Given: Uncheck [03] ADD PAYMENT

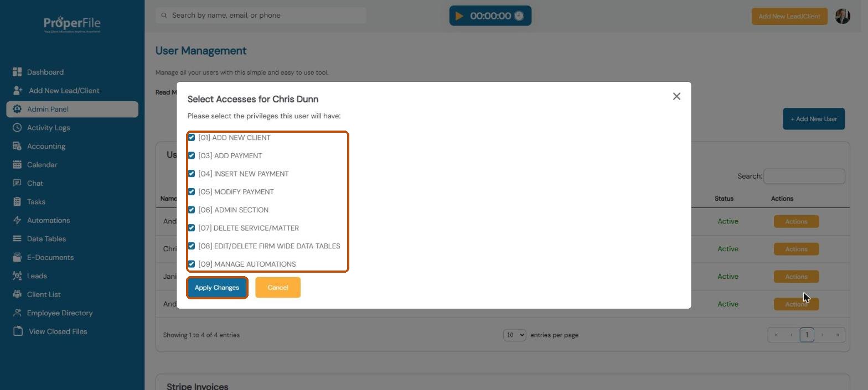Looking at the screenshot, I should coord(192,155).
